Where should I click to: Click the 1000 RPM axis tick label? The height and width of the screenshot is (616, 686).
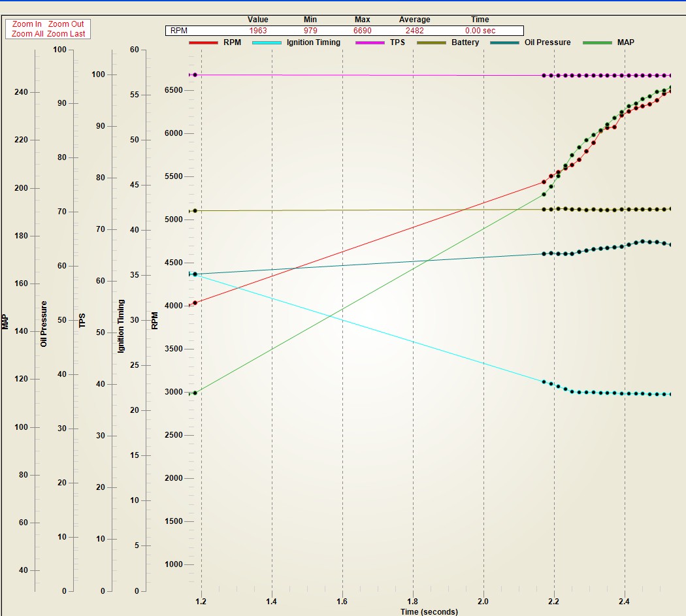point(174,564)
